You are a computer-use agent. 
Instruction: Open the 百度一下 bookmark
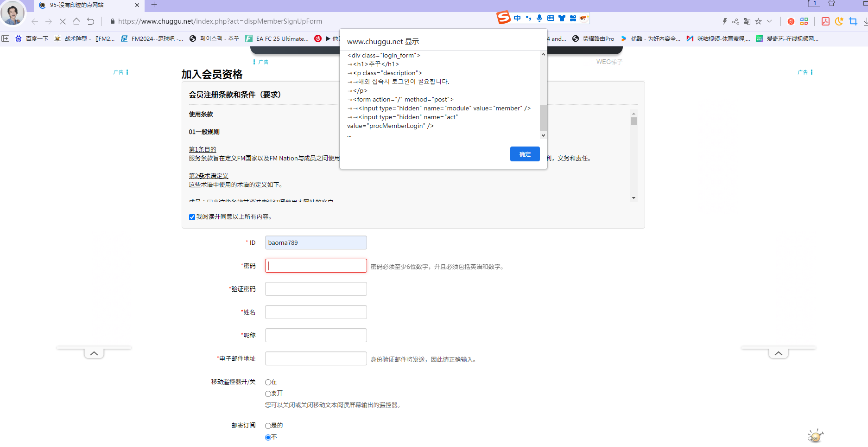tap(32, 38)
